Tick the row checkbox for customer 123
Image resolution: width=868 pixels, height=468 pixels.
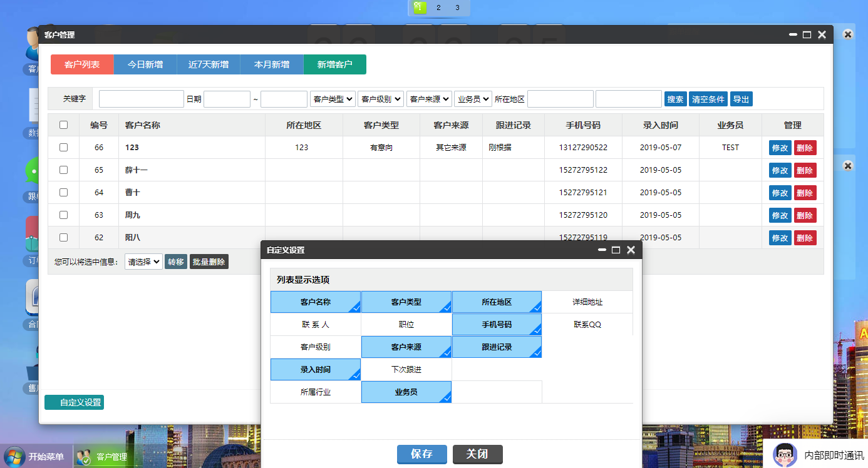63,147
